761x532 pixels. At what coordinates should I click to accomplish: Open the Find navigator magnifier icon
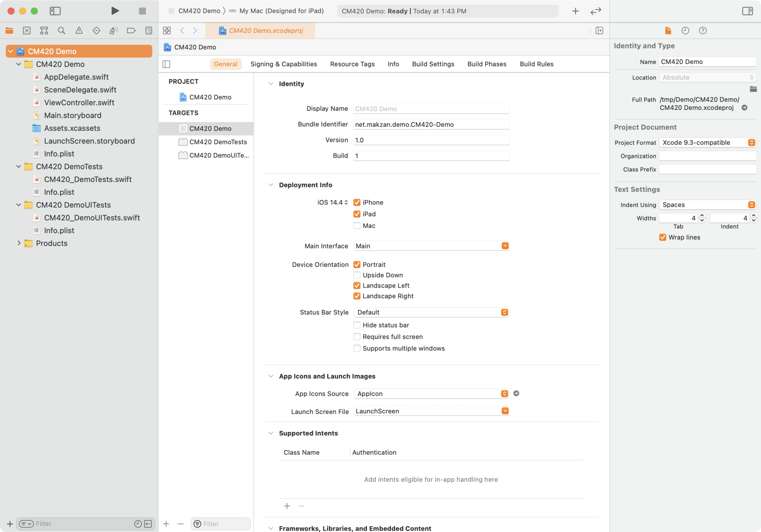pos(61,31)
